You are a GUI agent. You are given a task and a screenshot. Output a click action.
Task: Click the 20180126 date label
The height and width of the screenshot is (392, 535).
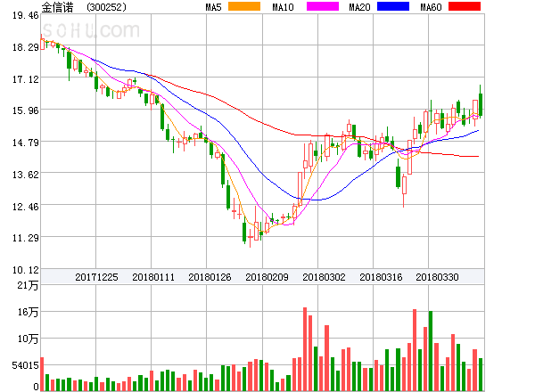210,277
